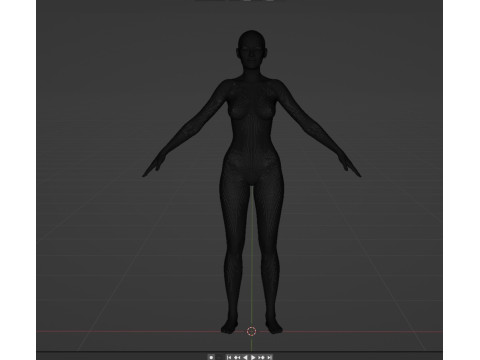This screenshot has width=480, height=360.
Task: Toggle the auto keying record button
Action: click(211, 357)
